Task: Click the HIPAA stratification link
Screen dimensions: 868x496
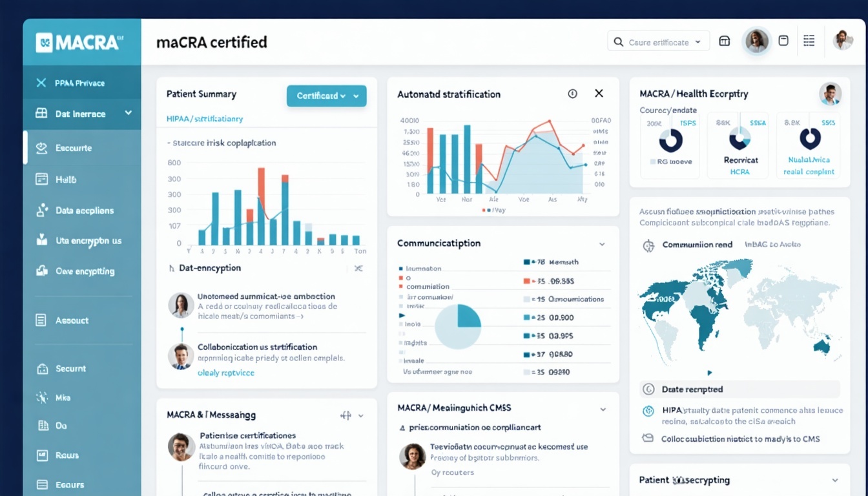Action: pyautogui.click(x=203, y=118)
